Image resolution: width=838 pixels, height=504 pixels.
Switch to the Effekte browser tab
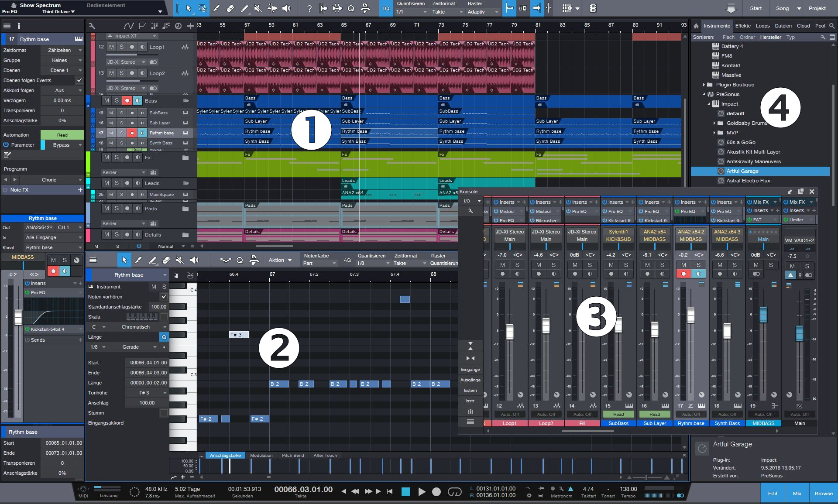click(x=742, y=26)
